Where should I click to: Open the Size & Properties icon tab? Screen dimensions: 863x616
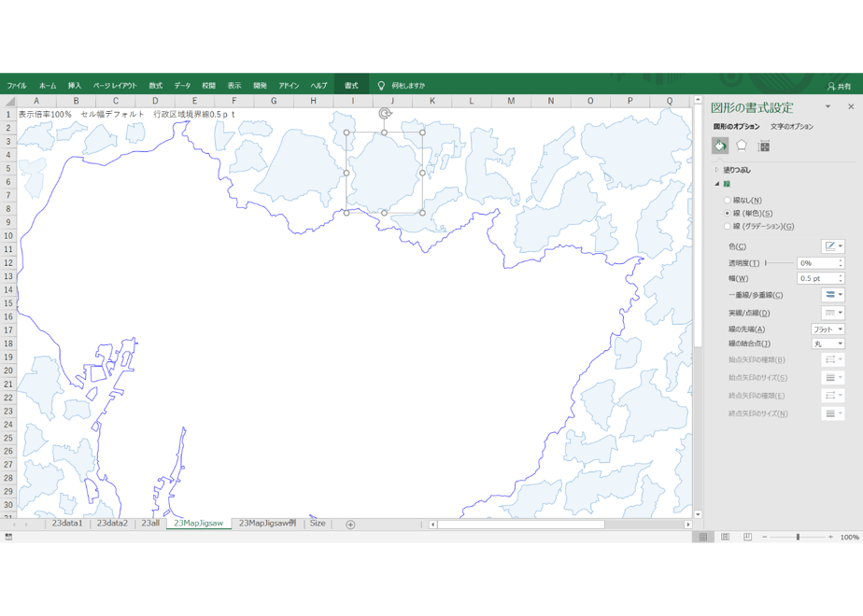763,146
